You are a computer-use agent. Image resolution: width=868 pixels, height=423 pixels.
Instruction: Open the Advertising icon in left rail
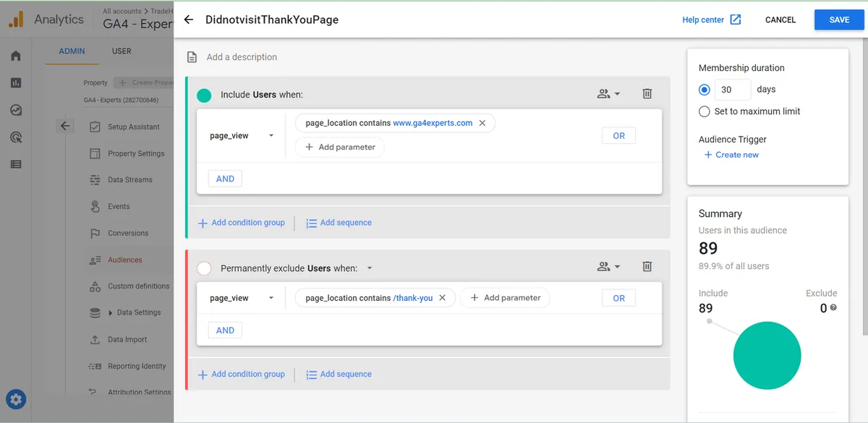tap(16, 137)
